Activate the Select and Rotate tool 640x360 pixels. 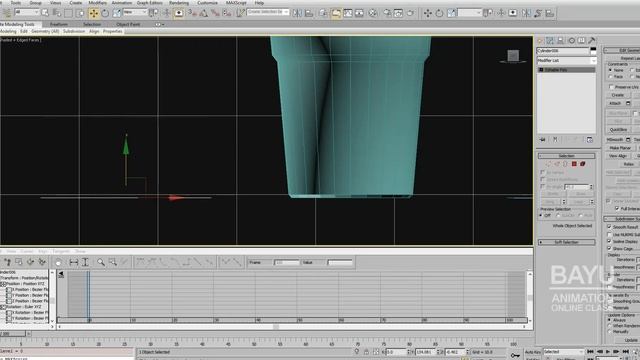(x=105, y=13)
